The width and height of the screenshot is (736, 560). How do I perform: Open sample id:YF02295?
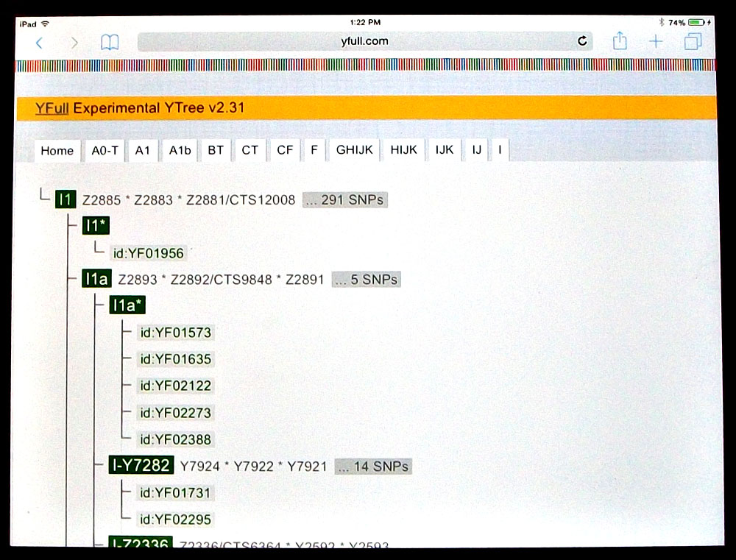[x=176, y=520]
